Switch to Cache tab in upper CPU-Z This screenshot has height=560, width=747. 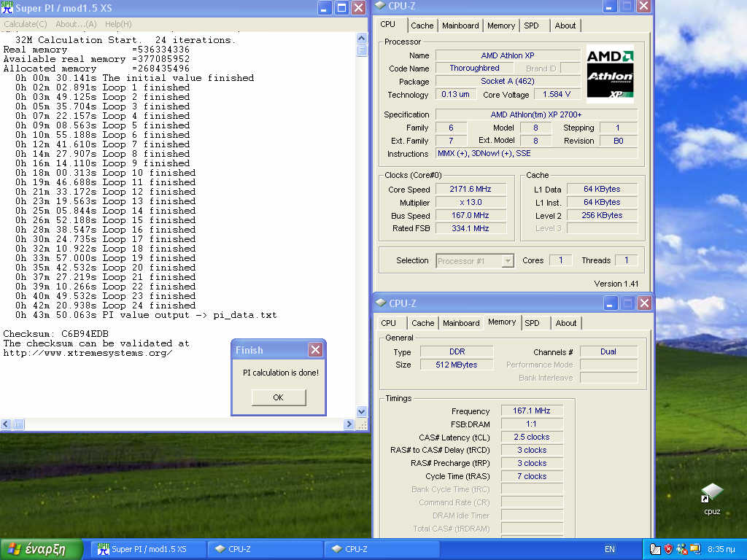tap(422, 26)
